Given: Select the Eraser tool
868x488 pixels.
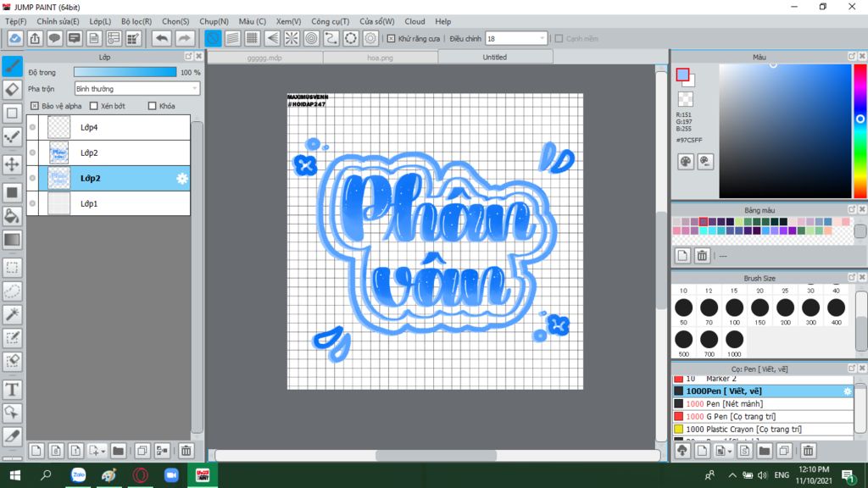Looking at the screenshot, I should 12,90.
